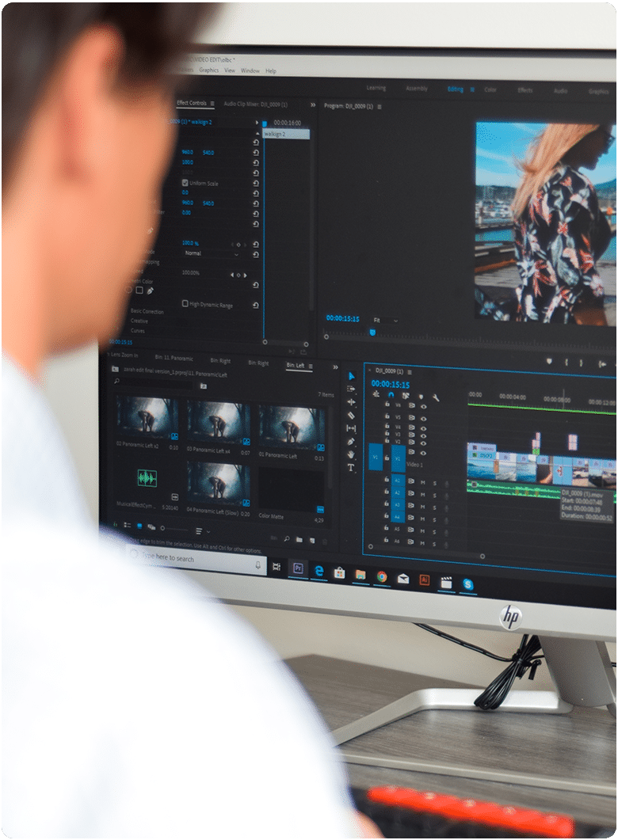Solo audio track A1
Viewport: 618px width, 840px height.
[x=435, y=484]
